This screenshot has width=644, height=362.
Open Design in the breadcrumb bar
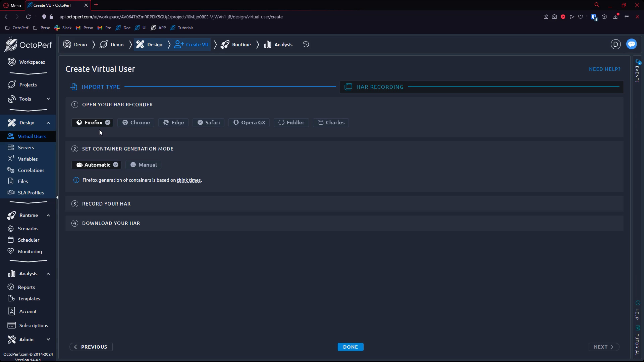point(149,44)
